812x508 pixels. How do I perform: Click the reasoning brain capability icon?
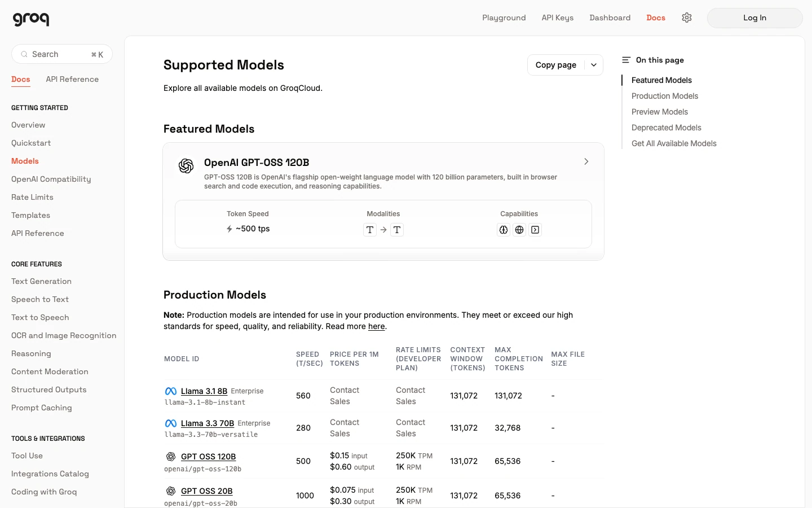point(504,230)
